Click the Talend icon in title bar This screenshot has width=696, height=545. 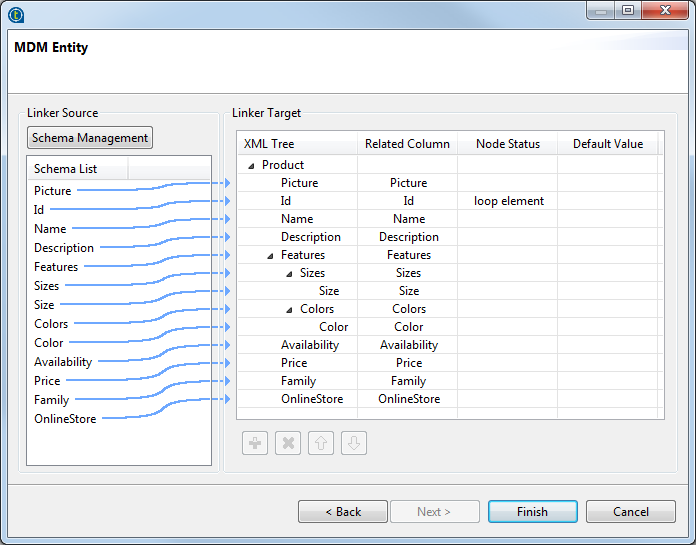pyautogui.click(x=16, y=13)
